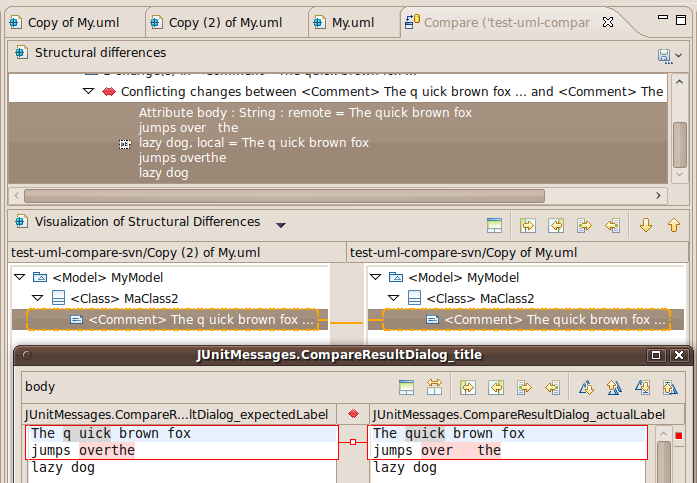Click the Model icon in the left tree
This screenshot has height=483, width=697.
40,278
